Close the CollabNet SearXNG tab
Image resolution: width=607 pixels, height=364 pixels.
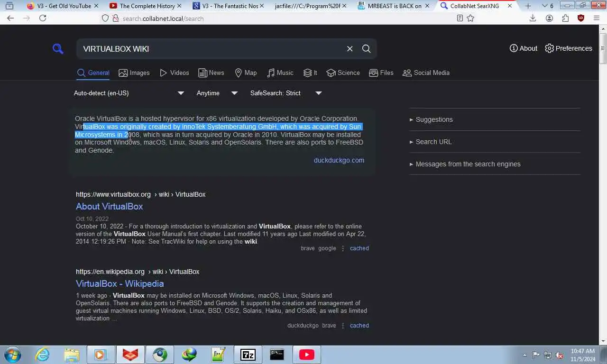(510, 6)
